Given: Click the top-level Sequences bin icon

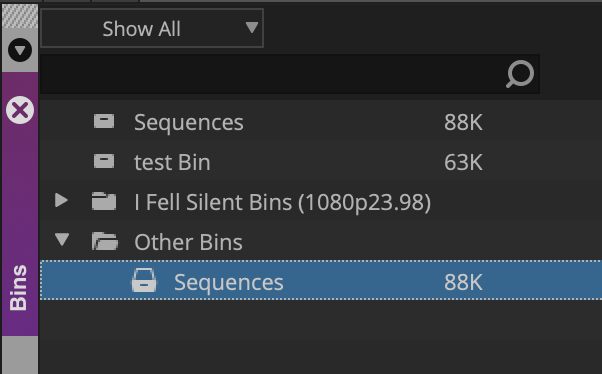Looking at the screenshot, I should 104,121.
